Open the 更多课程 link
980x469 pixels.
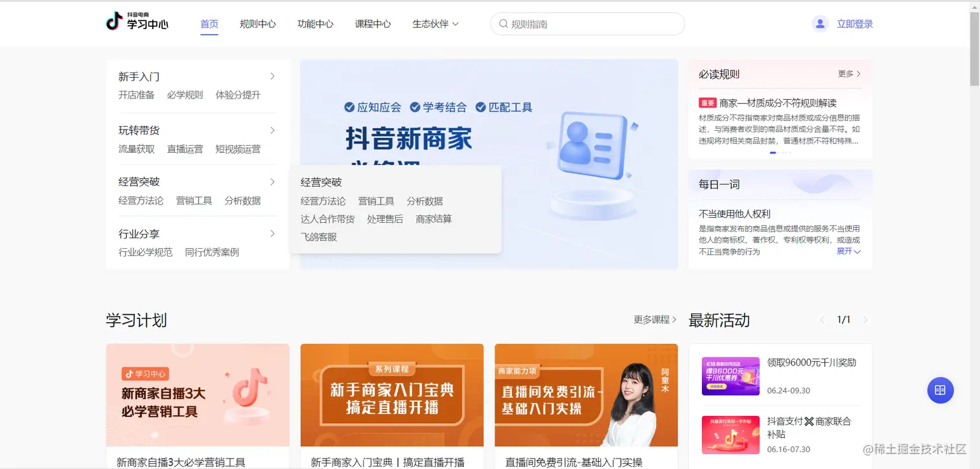point(653,319)
